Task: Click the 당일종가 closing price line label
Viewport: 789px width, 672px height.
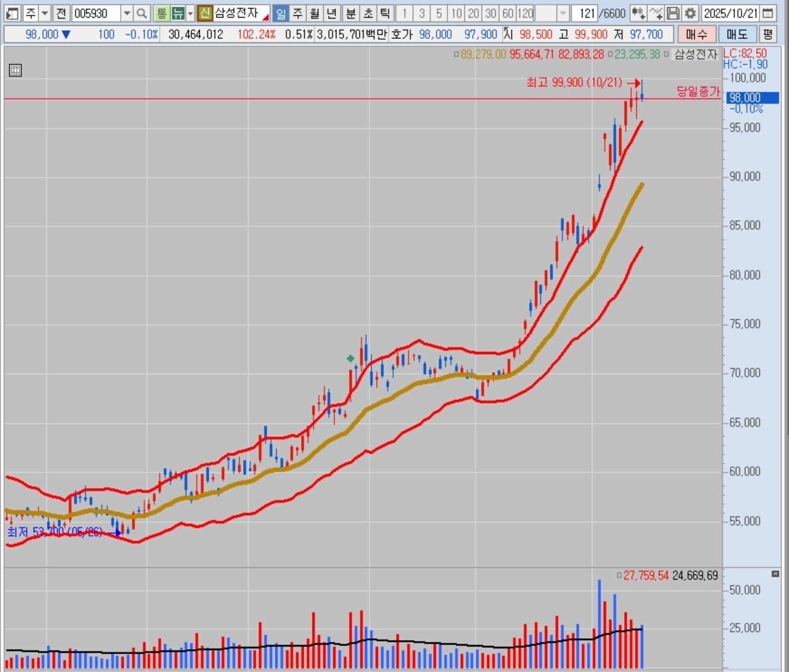Action: click(x=698, y=92)
